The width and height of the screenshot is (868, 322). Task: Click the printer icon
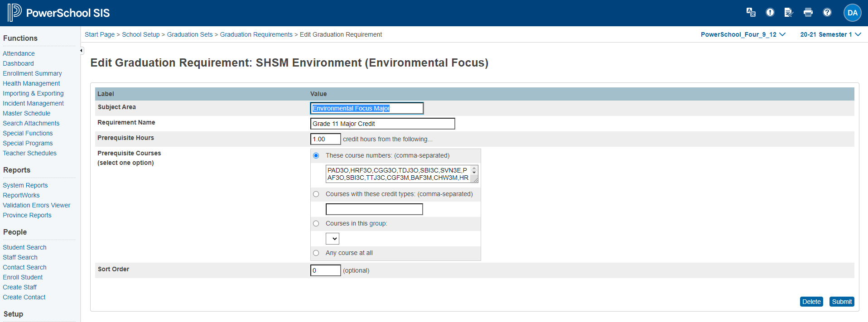tap(808, 13)
